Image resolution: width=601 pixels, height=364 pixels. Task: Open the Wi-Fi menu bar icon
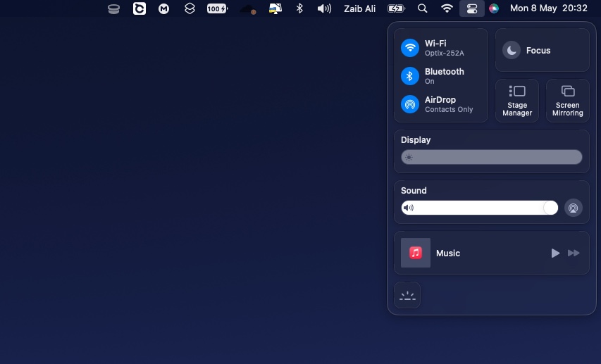[447, 8]
